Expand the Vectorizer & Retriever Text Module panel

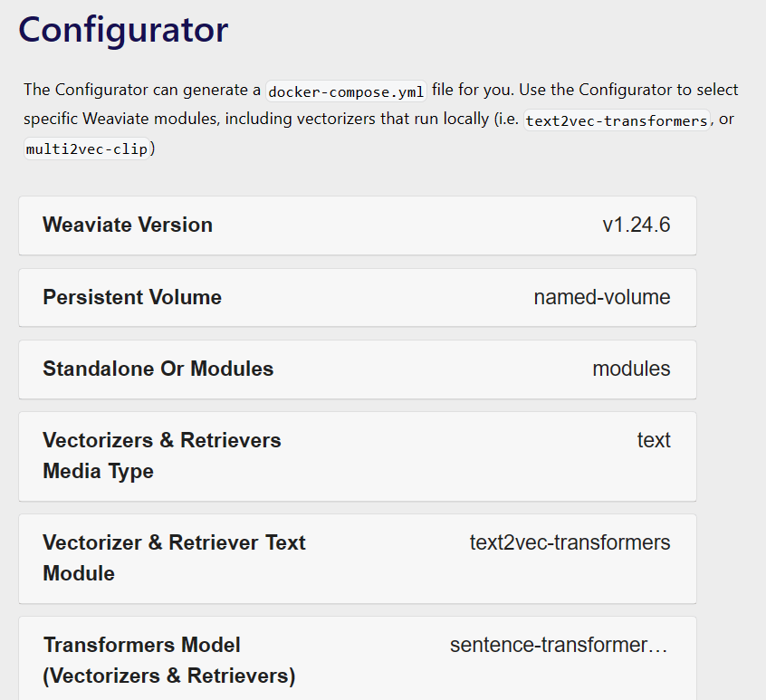click(357, 559)
